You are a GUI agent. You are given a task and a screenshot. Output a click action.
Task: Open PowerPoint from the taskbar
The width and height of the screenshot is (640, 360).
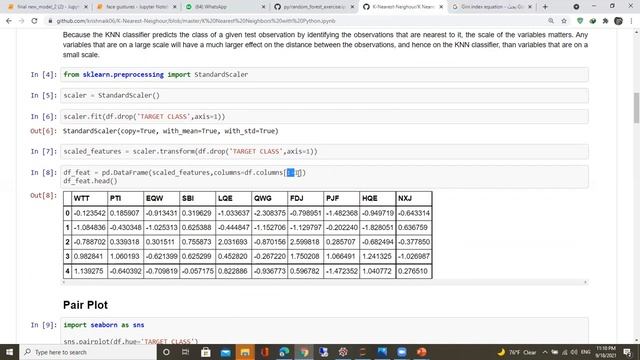pyautogui.click(x=422, y=352)
